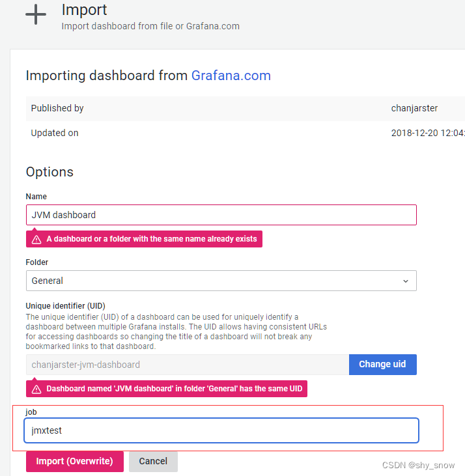Click warning icon in same UID error

pos(36,389)
